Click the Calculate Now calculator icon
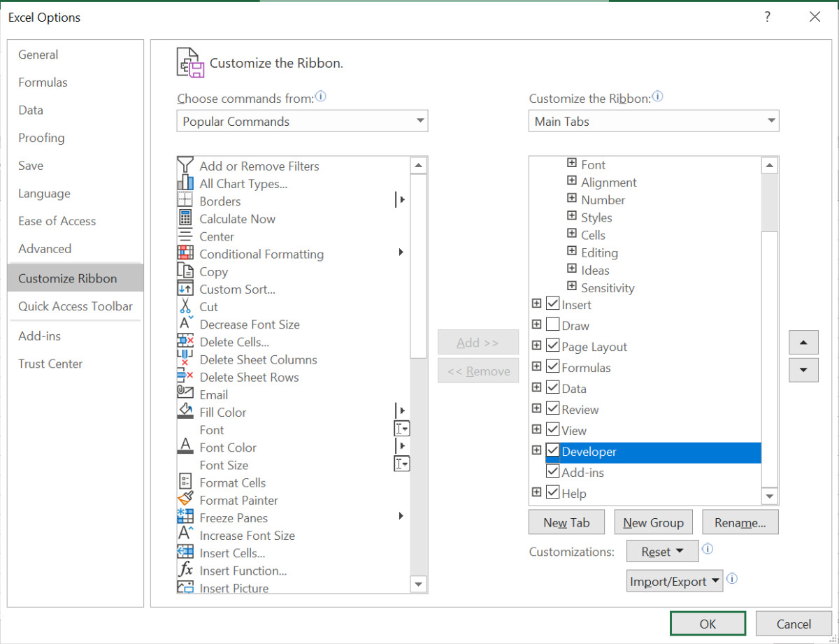The image size is (839, 644). (185, 218)
